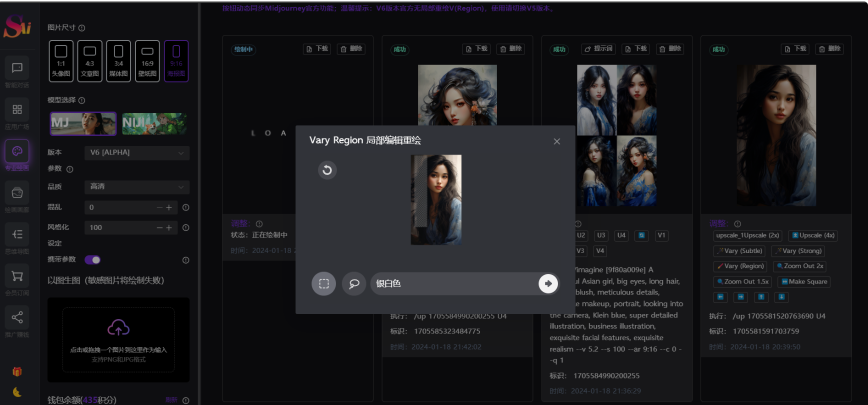
Task: Click the undo reset icon in dialog
Action: tap(327, 170)
